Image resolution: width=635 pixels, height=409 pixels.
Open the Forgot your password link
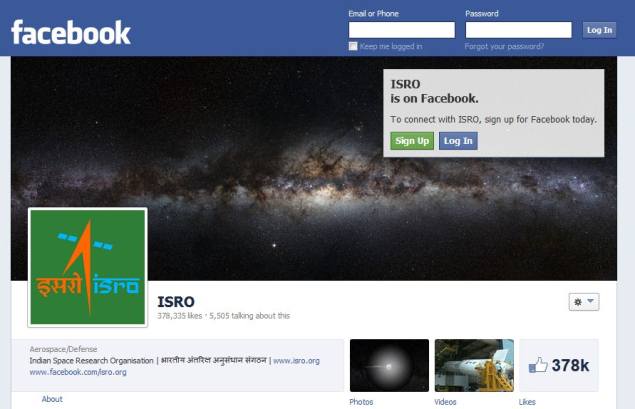pos(504,47)
